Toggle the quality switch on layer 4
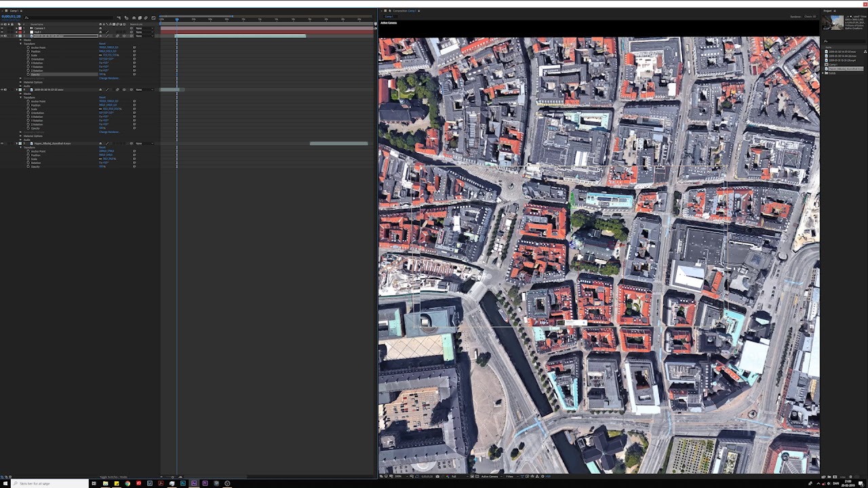This screenshot has width=868, height=488. [107, 89]
